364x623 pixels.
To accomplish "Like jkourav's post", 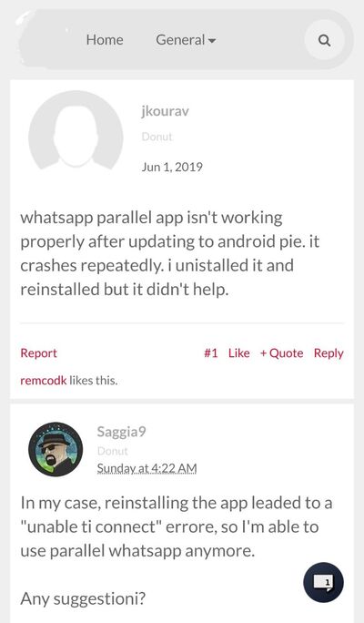I will coord(239,352).
